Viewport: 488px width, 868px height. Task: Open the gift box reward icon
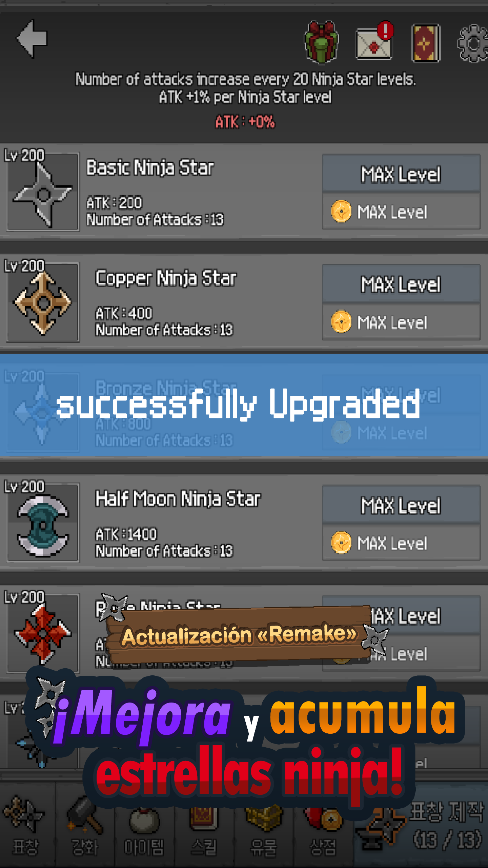click(321, 42)
